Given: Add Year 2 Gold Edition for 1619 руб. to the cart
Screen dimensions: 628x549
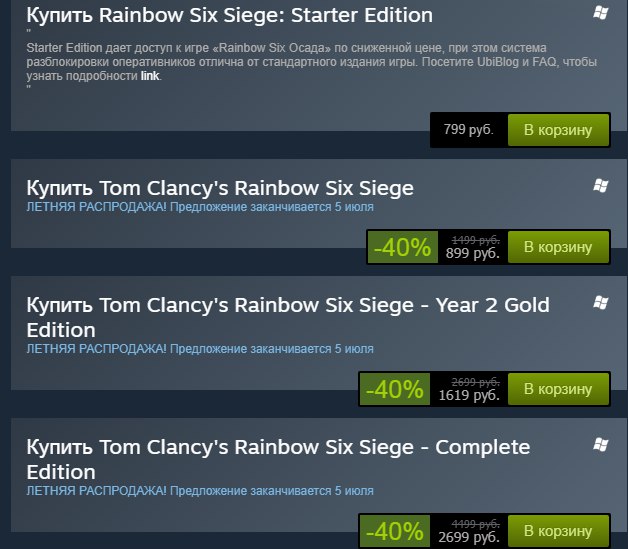Looking at the screenshot, I should click(558, 389).
